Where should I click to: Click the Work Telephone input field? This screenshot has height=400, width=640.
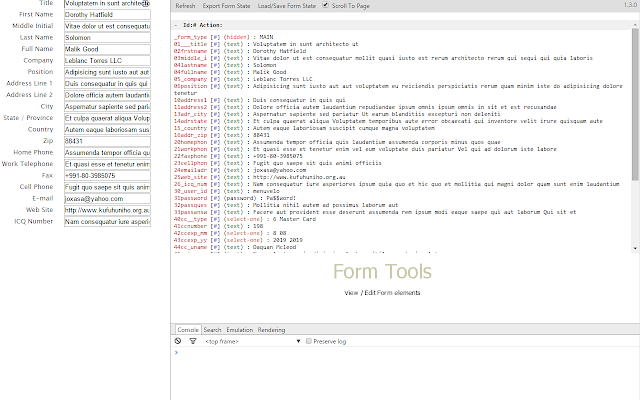[x=107, y=164]
